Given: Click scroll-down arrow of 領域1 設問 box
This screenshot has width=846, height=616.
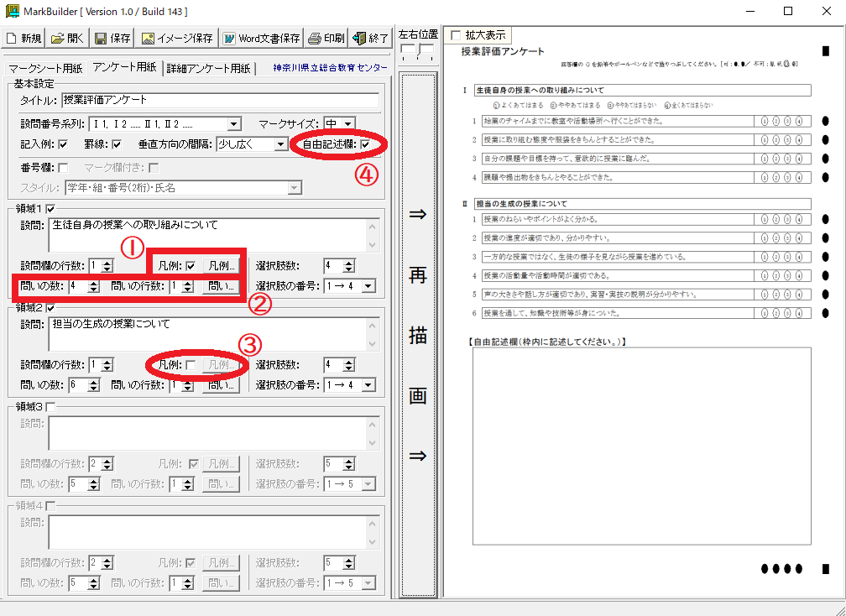Looking at the screenshot, I should coord(373,245).
